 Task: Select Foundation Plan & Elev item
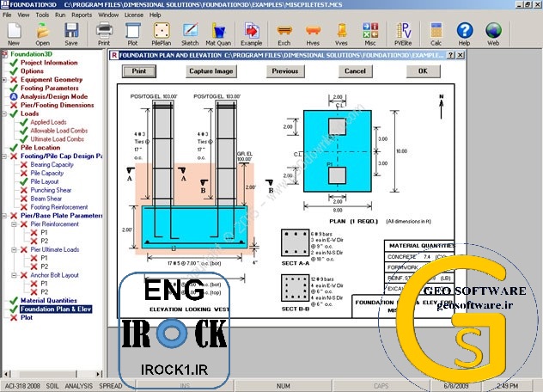tap(56, 309)
